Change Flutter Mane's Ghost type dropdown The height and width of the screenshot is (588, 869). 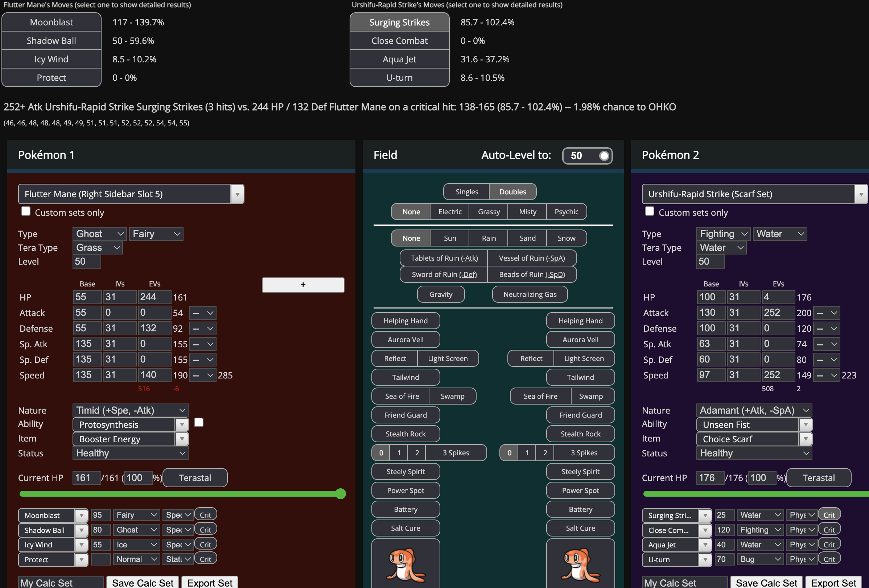(x=99, y=233)
